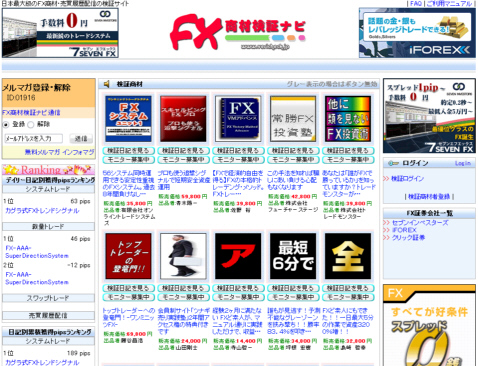Click モニター募集中 under FXシステム ユニット1
This screenshot has height=366, width=478.
click(128, 160)
